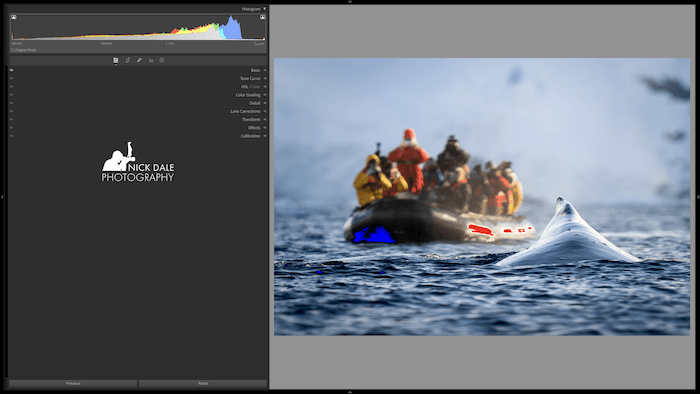Screen dimensions: 700x394
Task: Expand the Calibration panel triangle
Action: (x=265, y=136)
